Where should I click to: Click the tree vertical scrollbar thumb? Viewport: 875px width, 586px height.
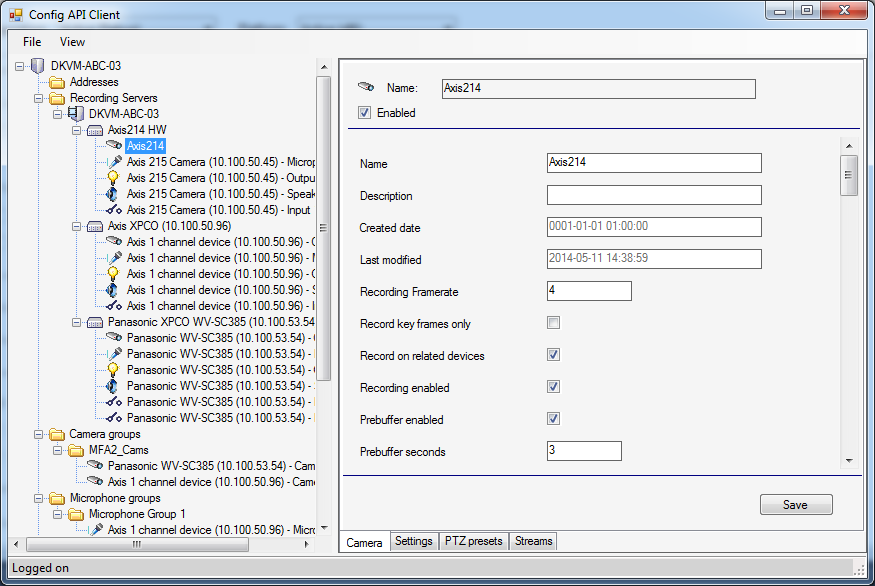[324, 228]
